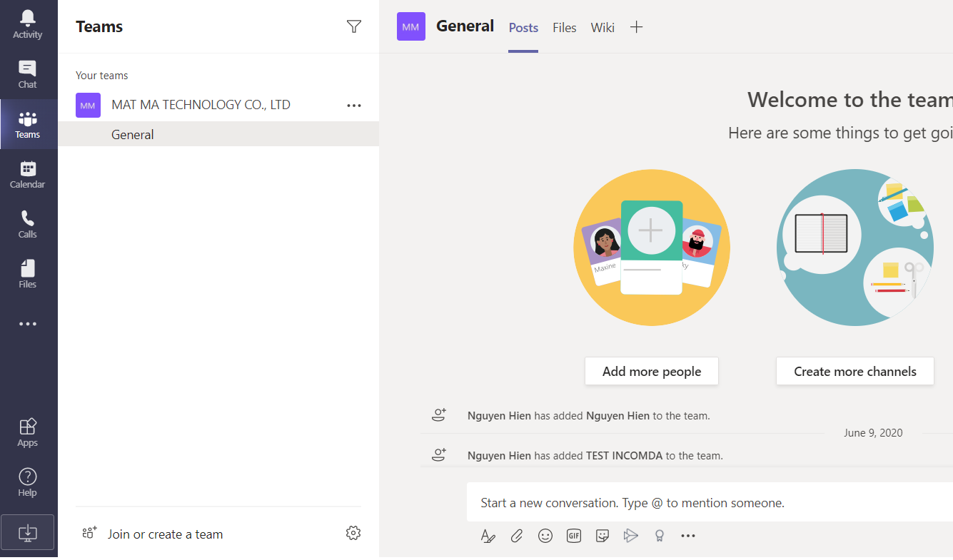Viewport: 953px width, 560px height.
Task: Click Join or create a team
Action: [165, 534]
